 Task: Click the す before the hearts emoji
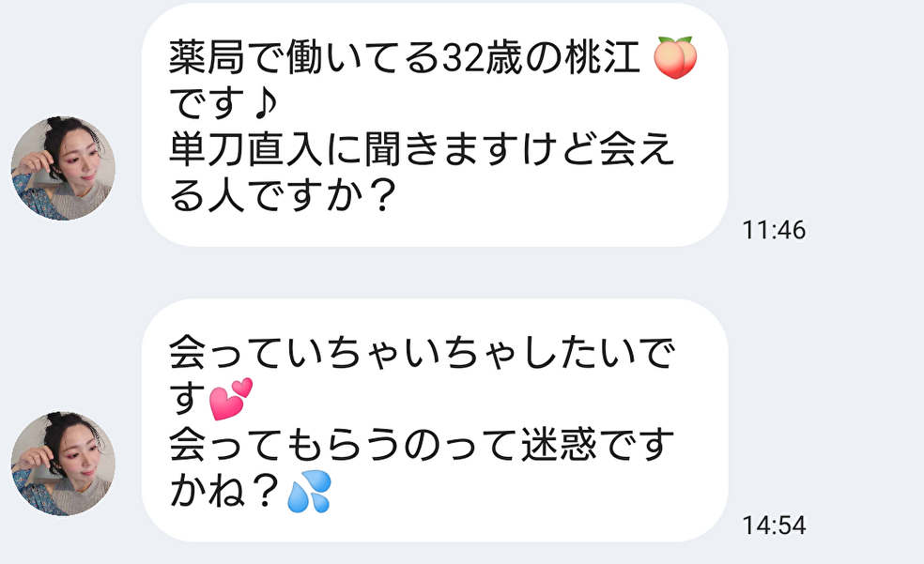(x=188, y=399)
